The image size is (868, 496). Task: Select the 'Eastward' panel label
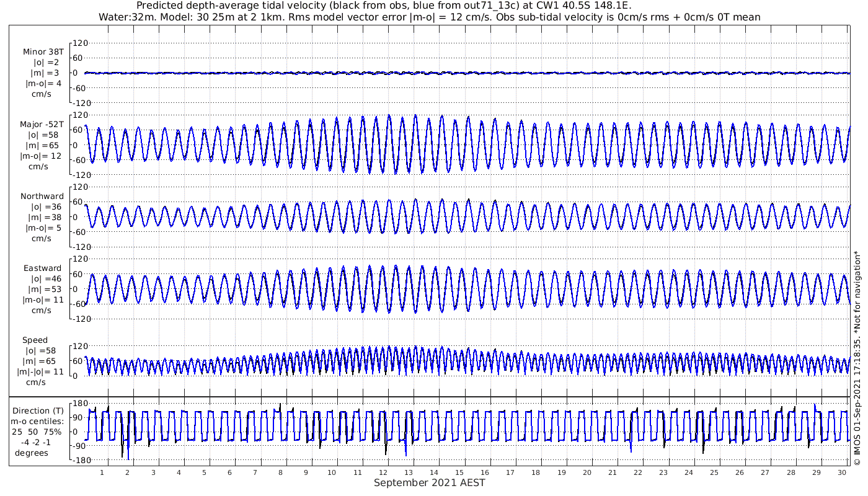click(43, 268)
